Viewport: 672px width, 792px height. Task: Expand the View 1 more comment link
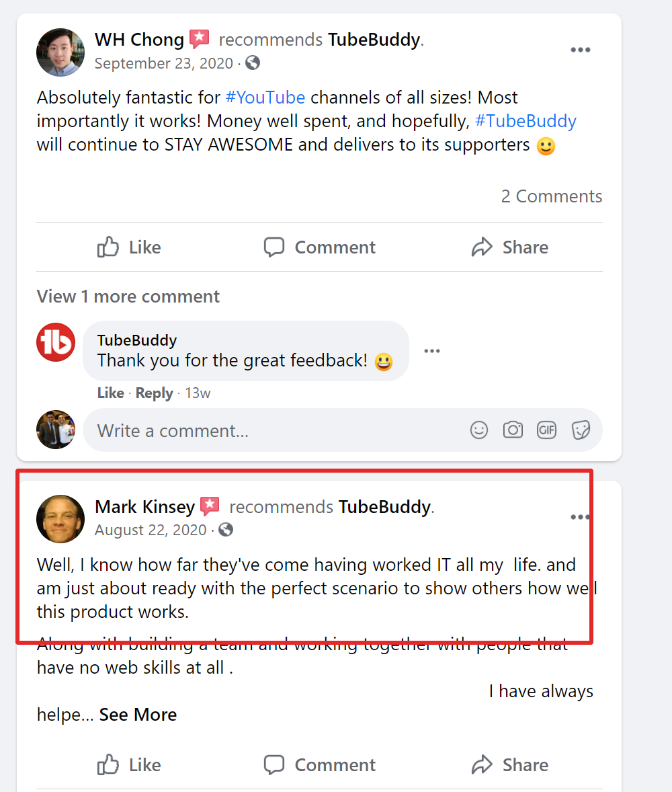(128, 296)
